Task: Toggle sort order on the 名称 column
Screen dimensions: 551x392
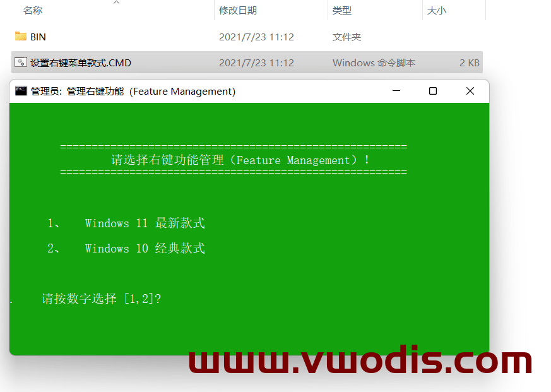Action: click(33, 10)
